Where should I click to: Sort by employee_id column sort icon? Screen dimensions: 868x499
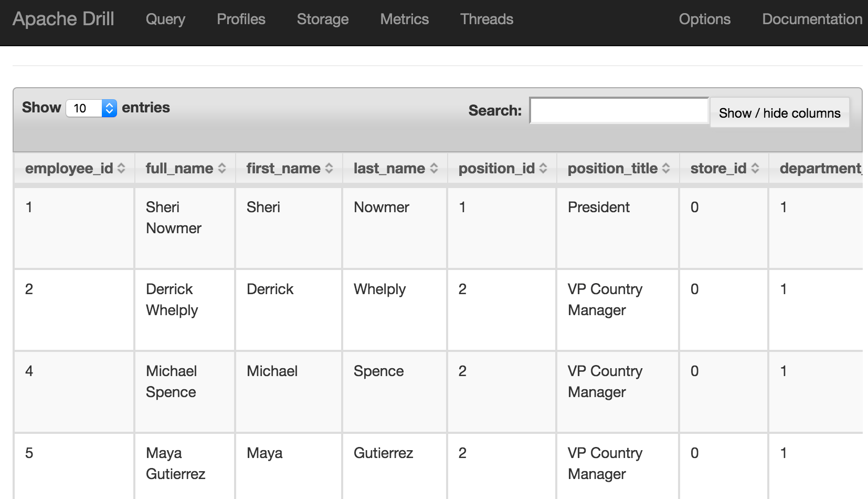coord(121,168)
